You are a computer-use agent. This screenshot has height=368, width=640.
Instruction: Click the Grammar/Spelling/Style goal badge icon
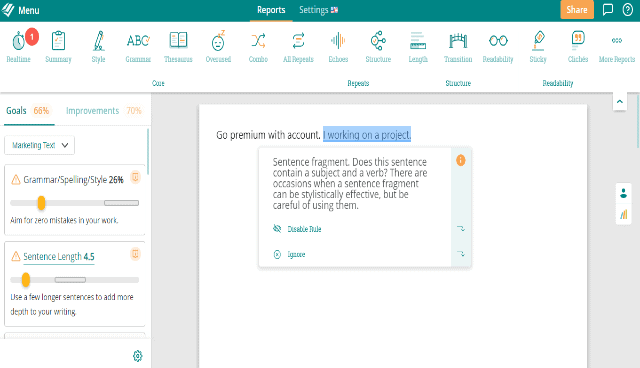coord(136,177)
